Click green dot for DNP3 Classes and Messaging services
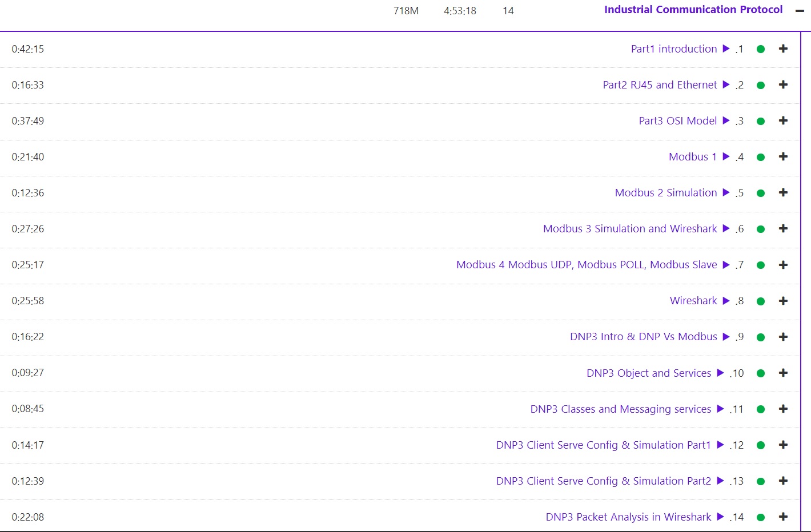Image resolution: width=811 pixels, height=532 pixels. click(761, 409)
